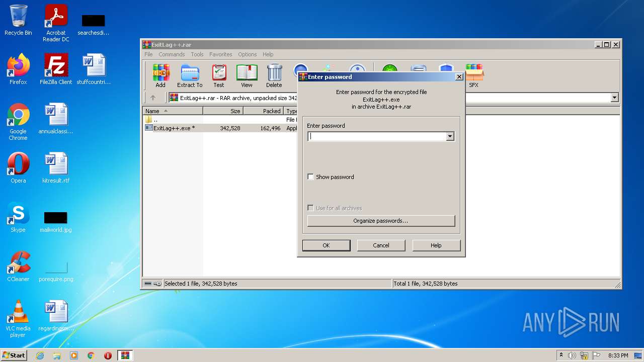Open the Skype desktop shortcut
644x362 pixels.
point(18,217)
